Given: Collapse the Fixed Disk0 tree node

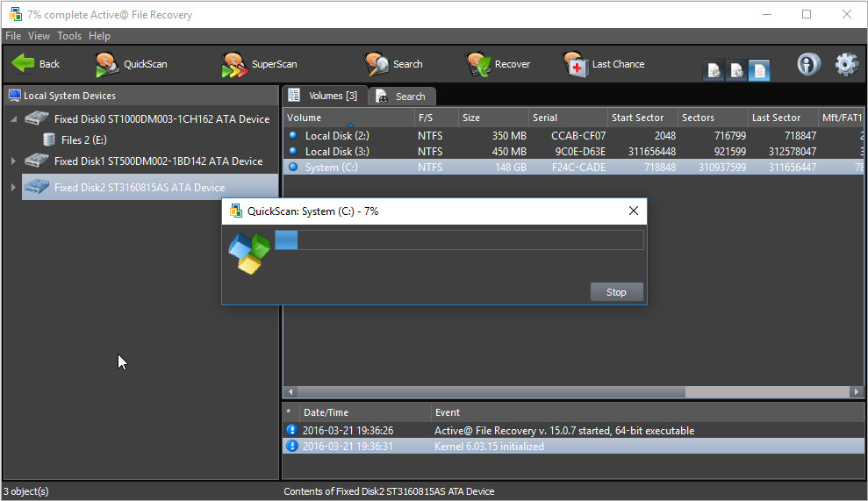Looking at the screenshot, I should (13, 118).
